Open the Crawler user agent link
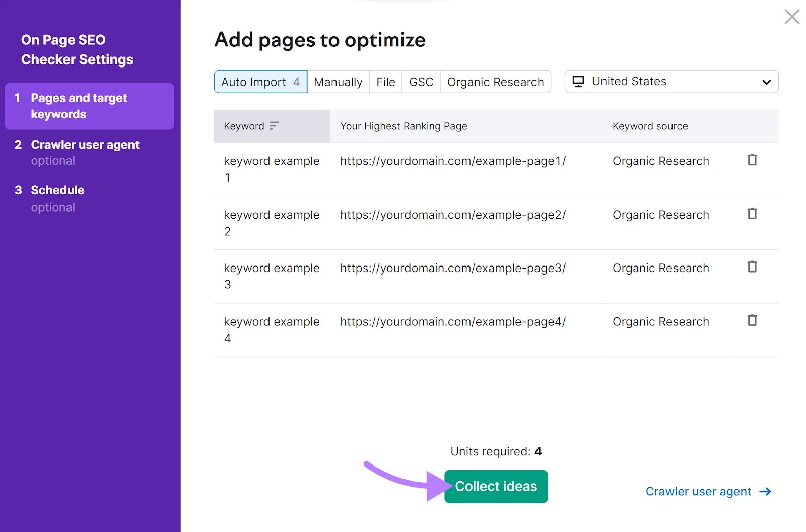Screen dimensions: 806x532 (x=698, y=491)
